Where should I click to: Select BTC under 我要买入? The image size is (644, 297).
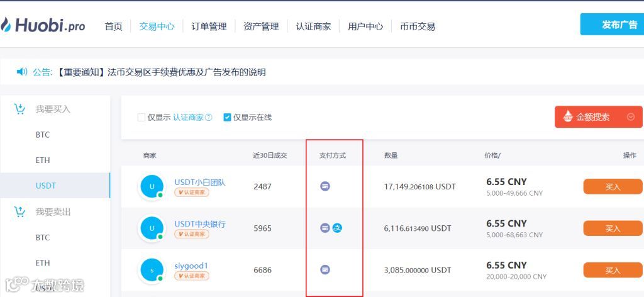[43, 135]
